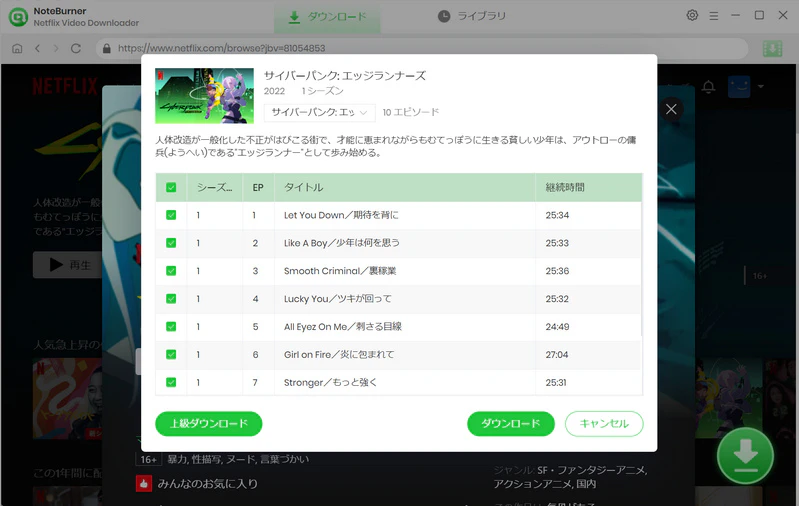Open the settings gear icon
799x506 pixels.
692,15
